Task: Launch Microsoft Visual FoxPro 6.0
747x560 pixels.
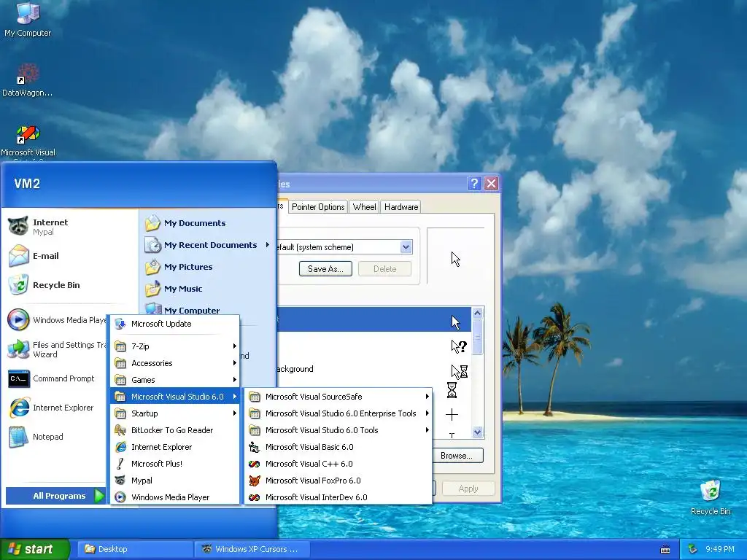Action: click(x=338, y=481)
